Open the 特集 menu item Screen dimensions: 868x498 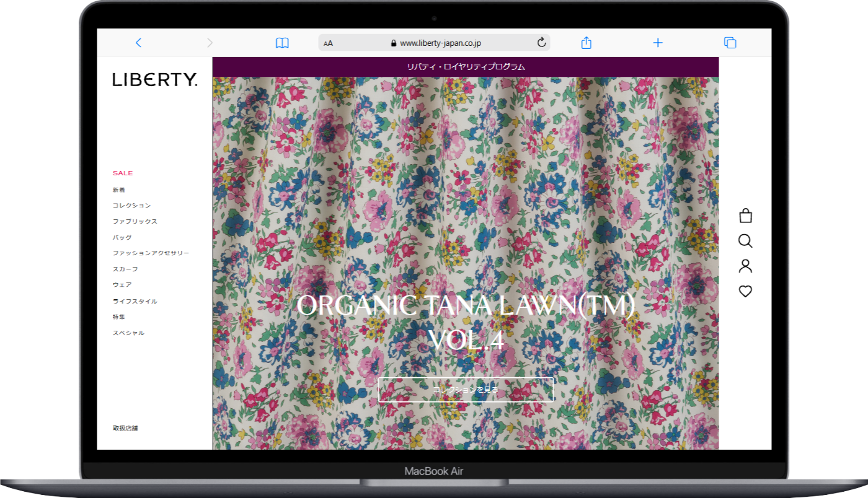(118, 317)
